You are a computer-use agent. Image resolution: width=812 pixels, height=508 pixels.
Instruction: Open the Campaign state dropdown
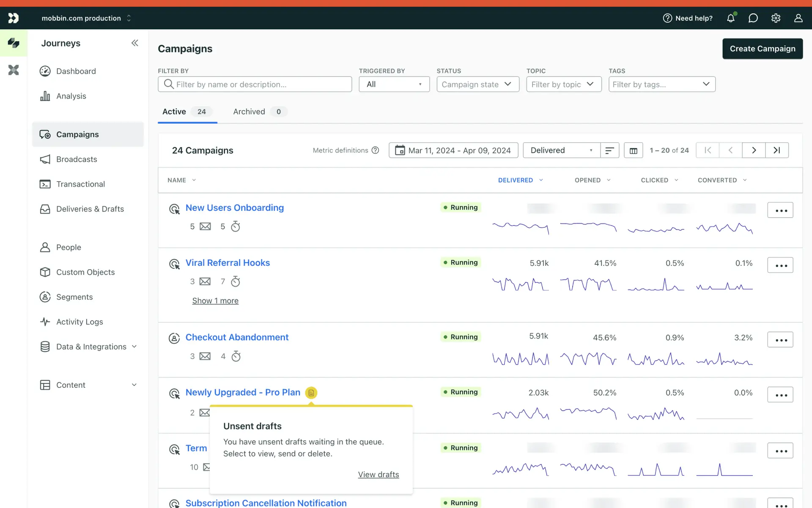pos(477,84)
